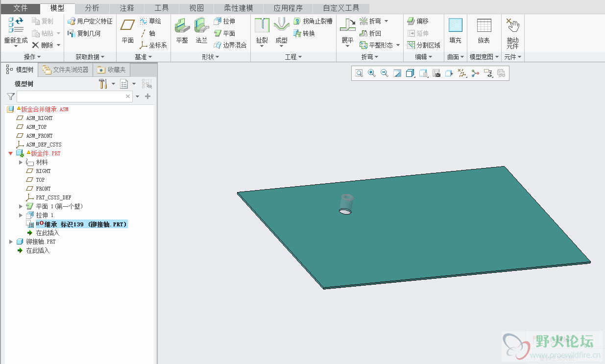Open the 基准 group dropdown
Viewport: 605px width, 364px height.
coord(143,57)
